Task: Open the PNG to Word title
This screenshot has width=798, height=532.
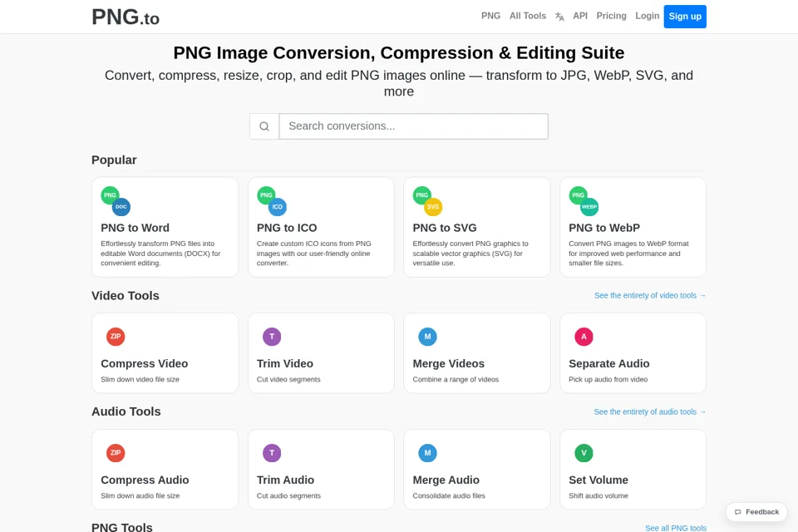Action: click(x=135, y=228)
